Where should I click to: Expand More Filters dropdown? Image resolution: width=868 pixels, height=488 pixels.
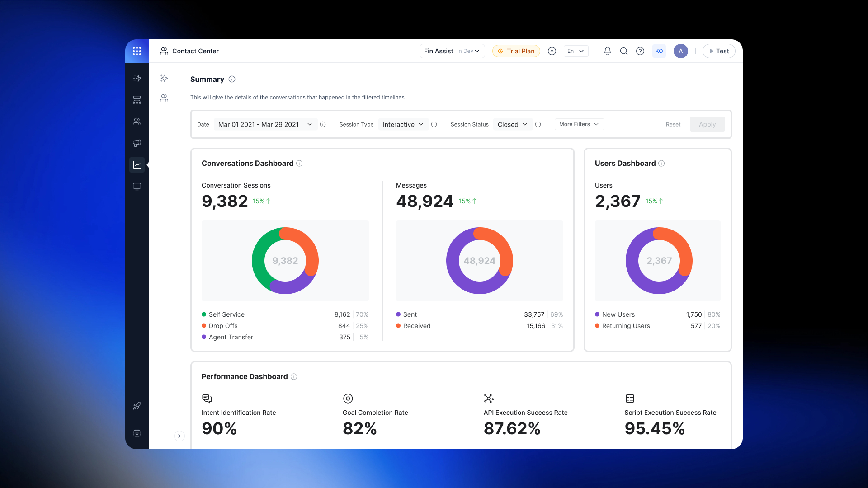579,124
